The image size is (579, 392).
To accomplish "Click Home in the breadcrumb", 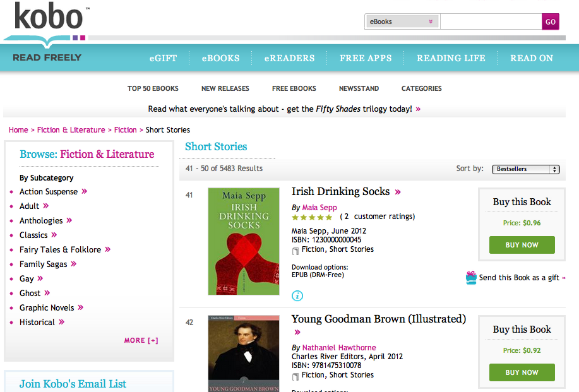I will [18, 130].
